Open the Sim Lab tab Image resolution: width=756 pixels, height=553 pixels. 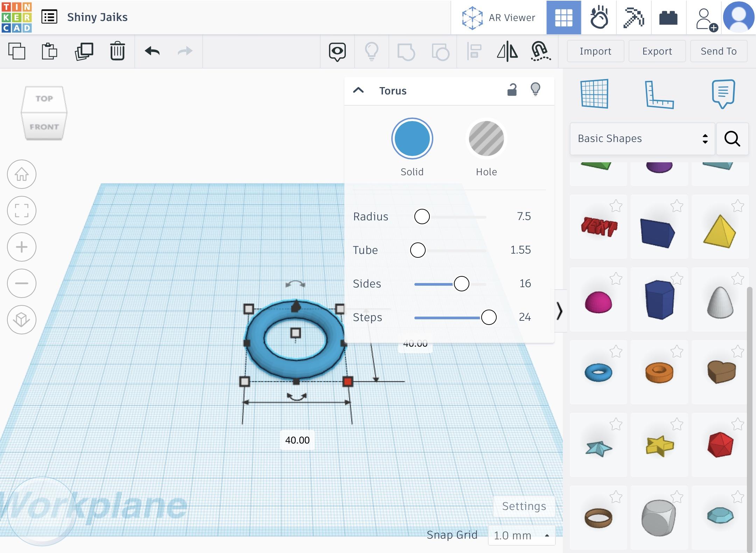point(599,17)
